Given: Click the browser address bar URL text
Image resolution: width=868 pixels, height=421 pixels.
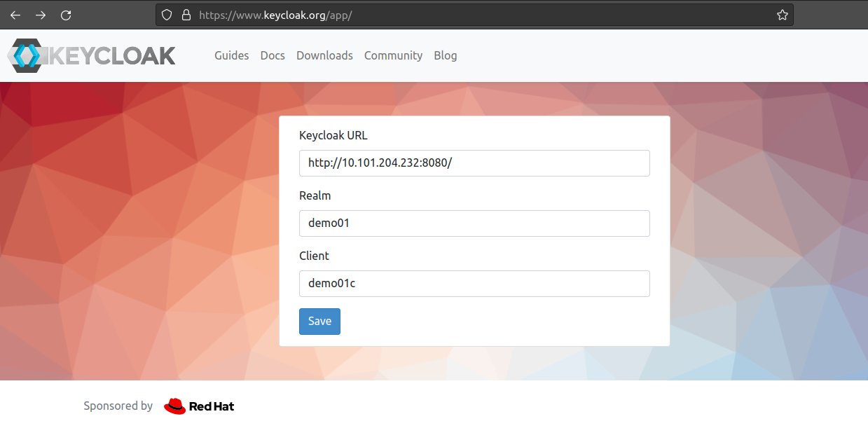Looking at the screenshot, I should pyautogui.click(x=275, y=15).
